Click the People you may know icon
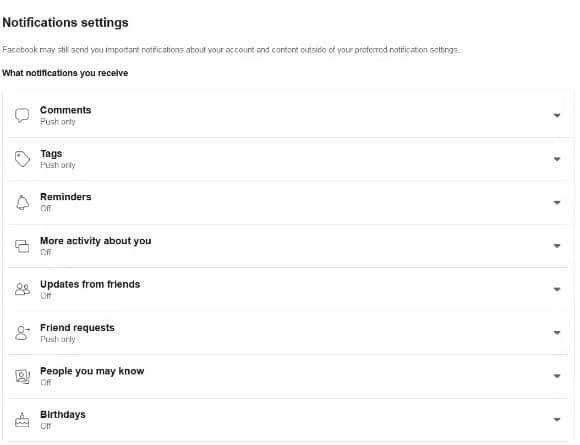580x445 pixels. point(22,376)
